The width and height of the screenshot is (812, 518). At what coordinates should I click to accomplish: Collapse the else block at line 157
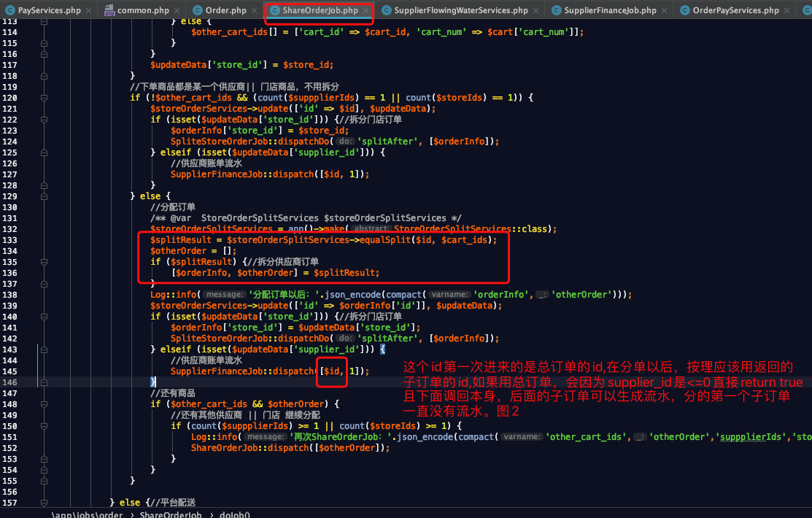44,503
